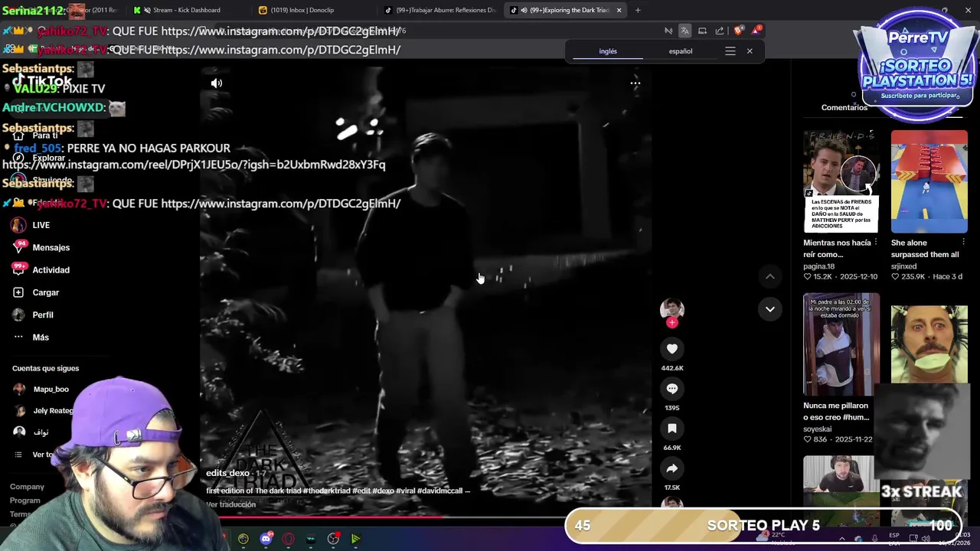The width and height of the screenshot is (980, 551).
Task: Close the Exploring the Dark Triad tab
Action: point(619,10)
